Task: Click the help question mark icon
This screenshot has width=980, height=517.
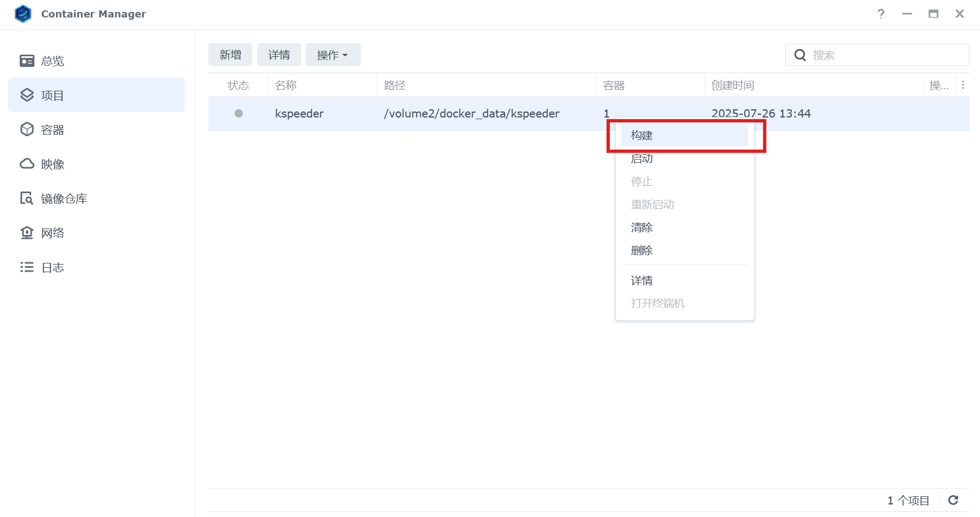Action: click(880, 14)
